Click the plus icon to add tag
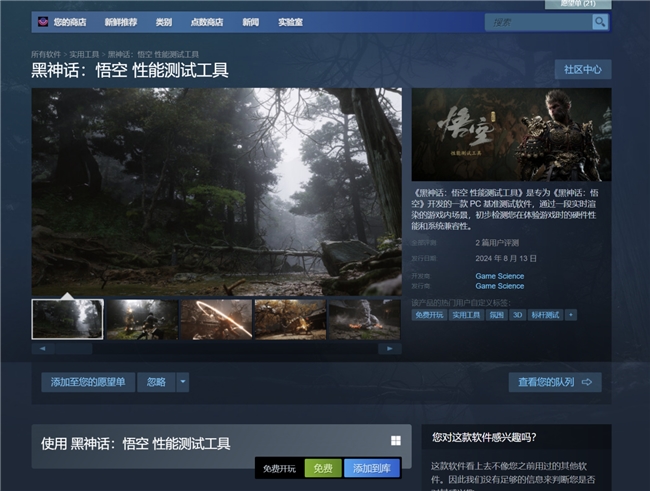Screen dimensions: 650x491 [x=571, y=314]
